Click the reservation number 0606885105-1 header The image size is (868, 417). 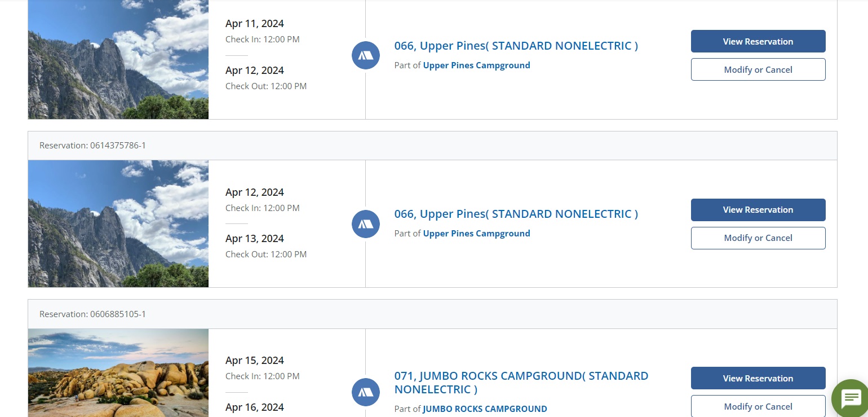coord(93,314)
